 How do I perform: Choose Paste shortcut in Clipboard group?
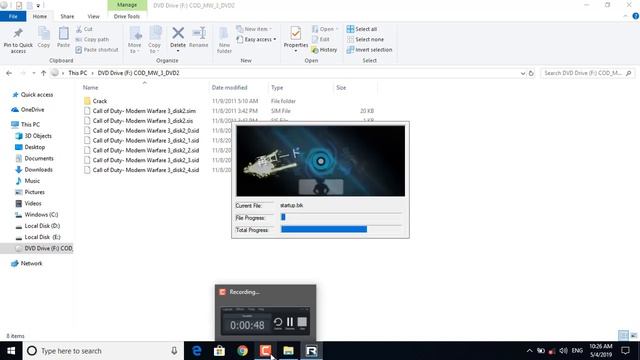[x=97, y=49]
